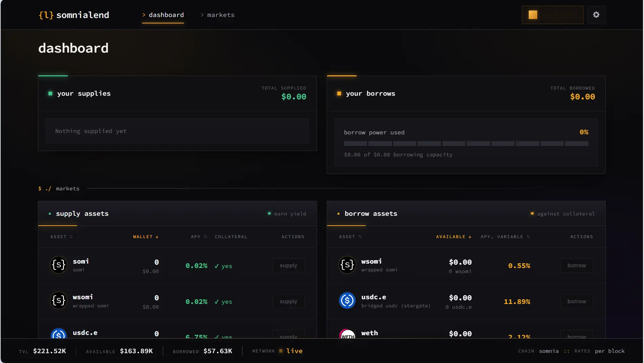Click the Nothing supplied yet box
This screenshot has height=363, width=644.
tap(177, 131)
